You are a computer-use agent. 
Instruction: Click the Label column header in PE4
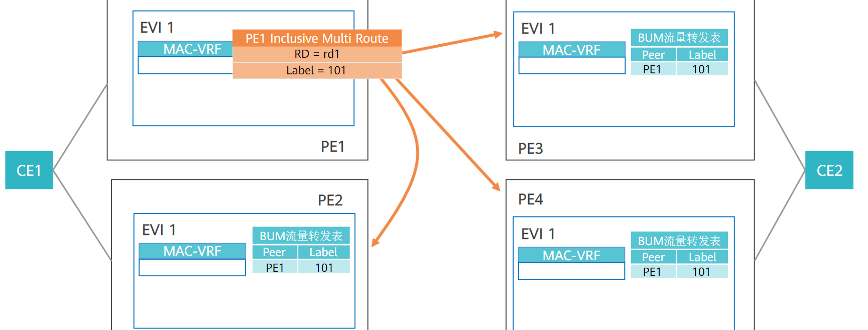click(702, 257)
